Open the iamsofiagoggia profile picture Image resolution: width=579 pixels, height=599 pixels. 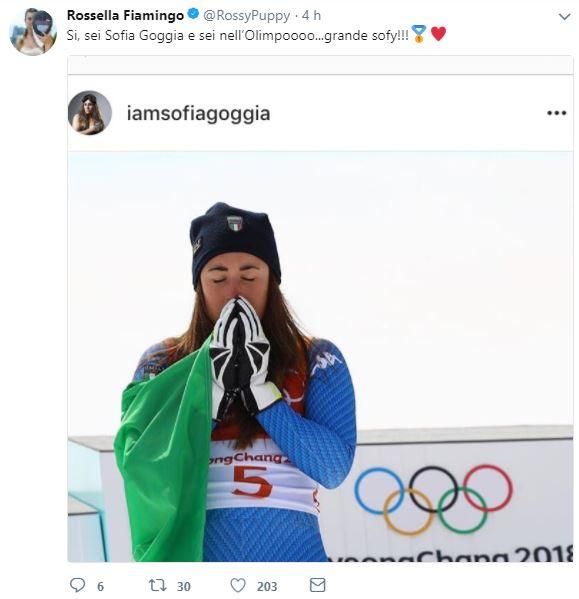tap(90, 113)
